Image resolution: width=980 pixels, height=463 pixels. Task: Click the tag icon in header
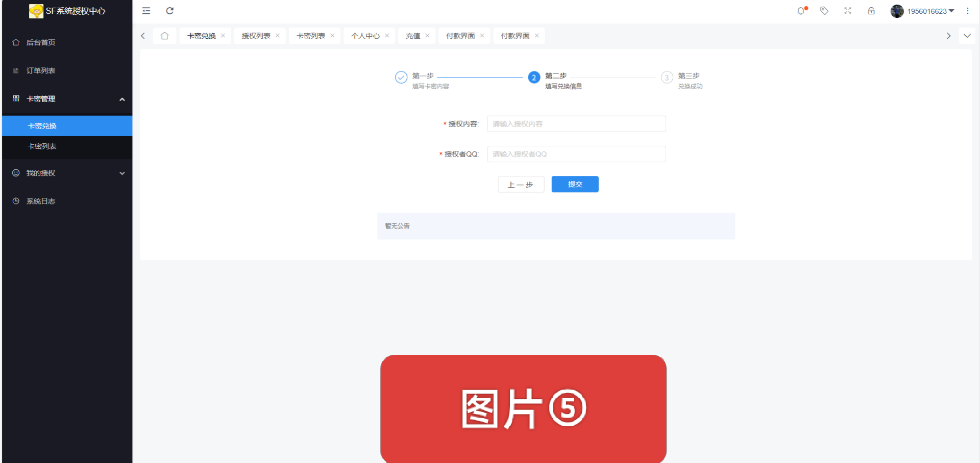[x=824, y=11]
